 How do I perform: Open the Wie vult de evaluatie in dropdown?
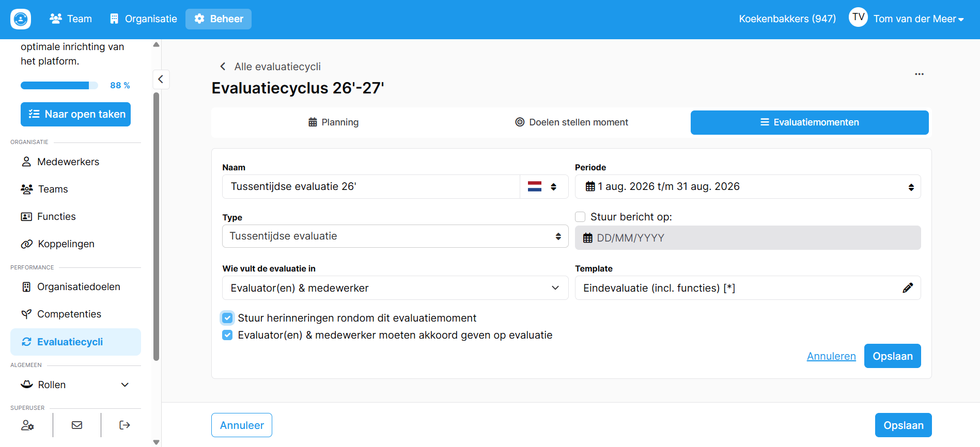point(395,288)
